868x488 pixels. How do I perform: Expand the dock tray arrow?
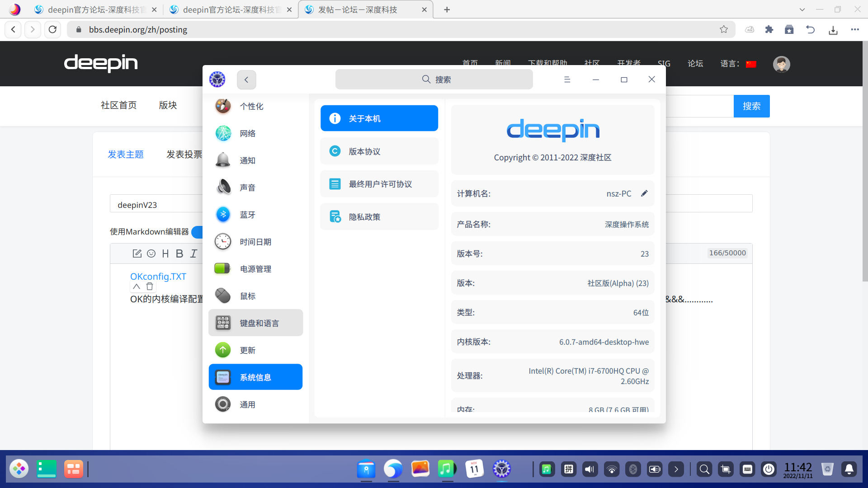click(676, 469)
